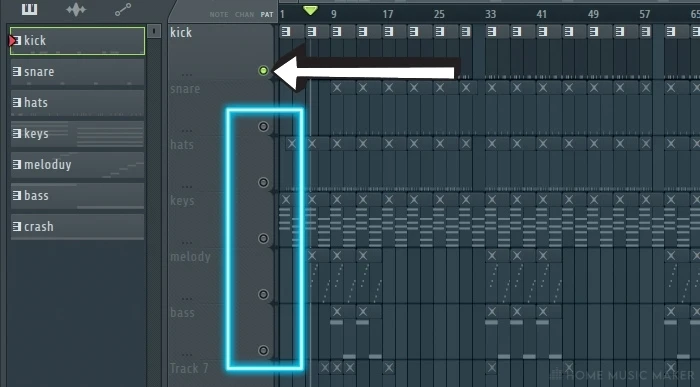The width and height of the screenshot is (700, 387).
Task: Select the kick clip icon under bar 41
Action: (x=542, y=32)
